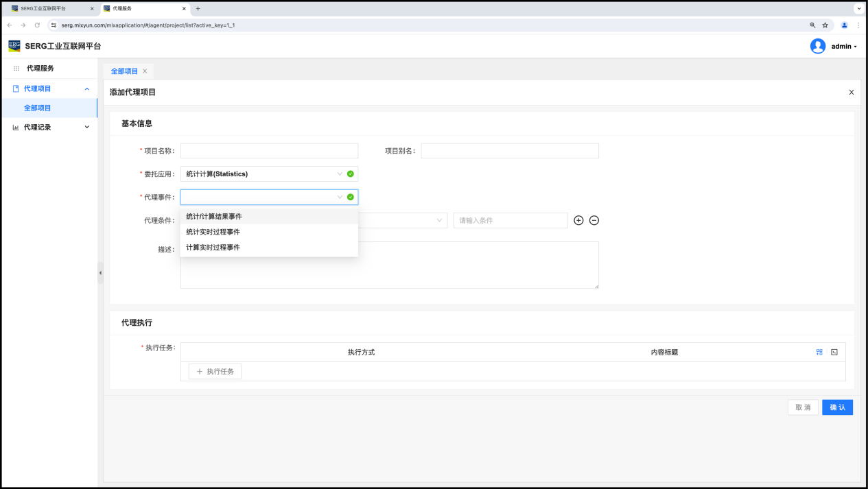Click the grid icon in task table header
Viewport: 868px width, 489px height.
point(819,352)
